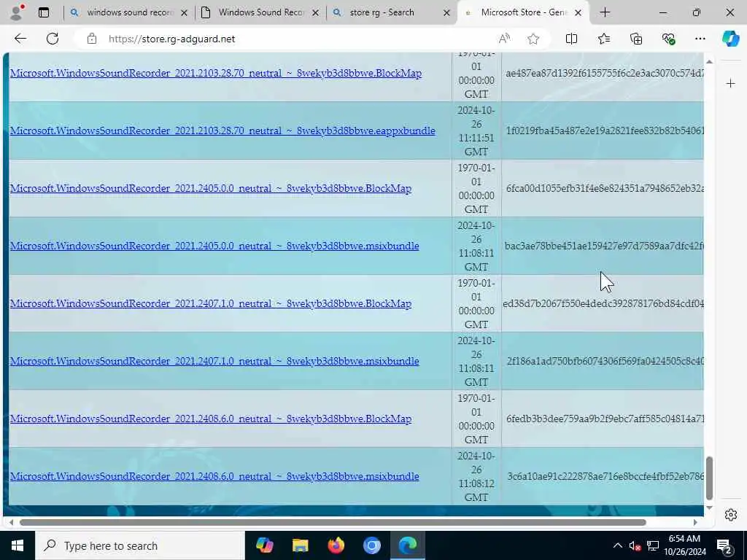Open the profile icon in title bar
Screen dimensions: 747x560
click(16, 12)
